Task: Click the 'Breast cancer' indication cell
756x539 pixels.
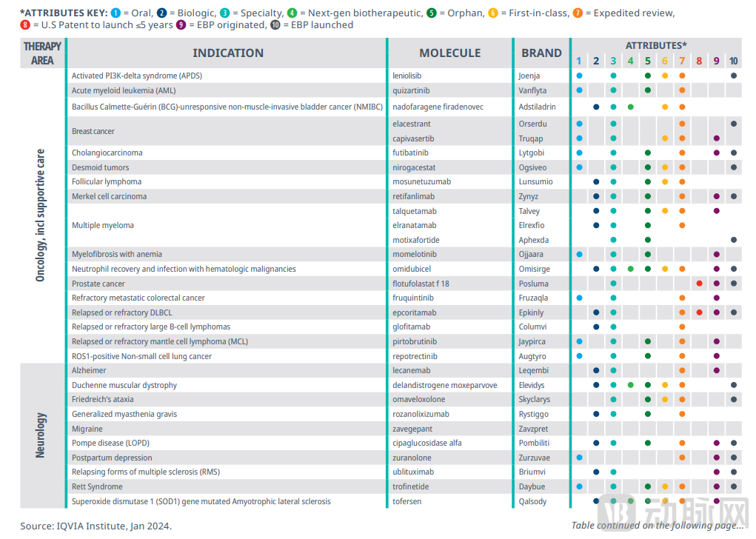Action: pos(93,131)
